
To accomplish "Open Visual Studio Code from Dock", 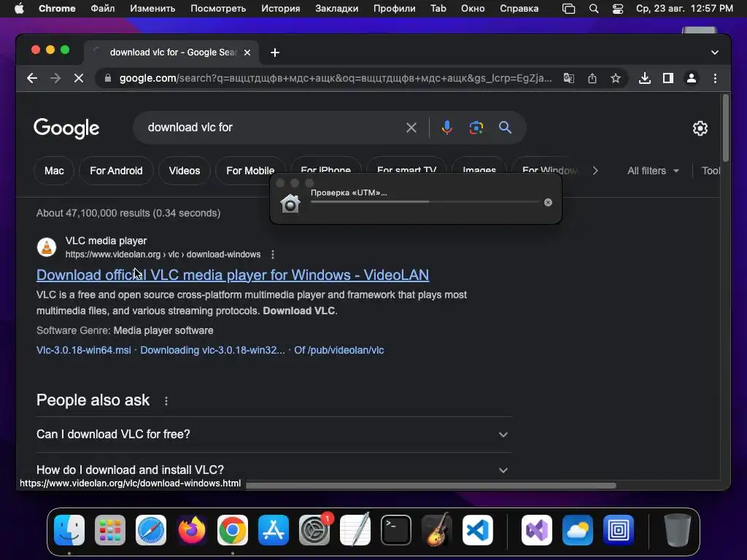I will click(477, 530).
